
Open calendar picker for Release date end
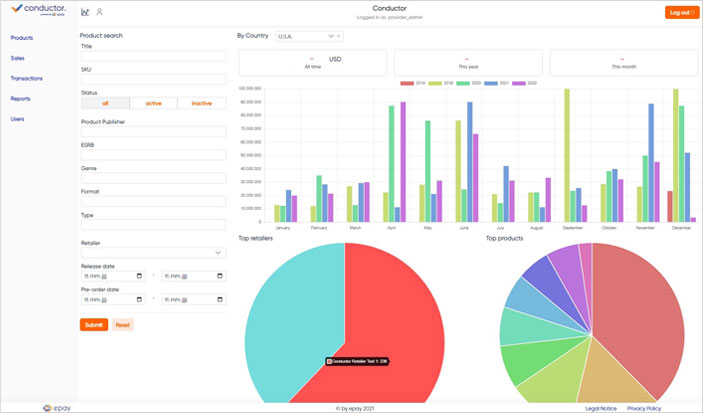coord(220,276)
